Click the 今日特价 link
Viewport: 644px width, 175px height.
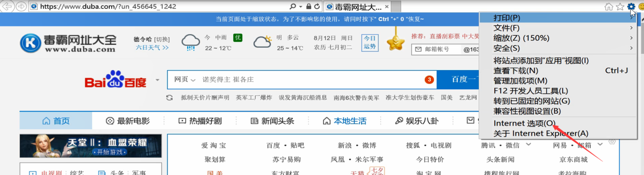click(x=430, y=159)
